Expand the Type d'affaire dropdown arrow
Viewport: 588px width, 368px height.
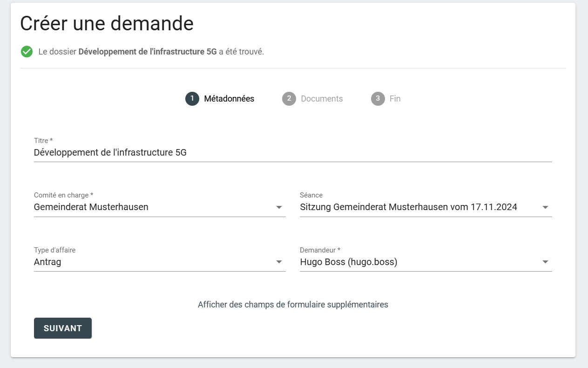pyautogui.click(x=279, y=262)
